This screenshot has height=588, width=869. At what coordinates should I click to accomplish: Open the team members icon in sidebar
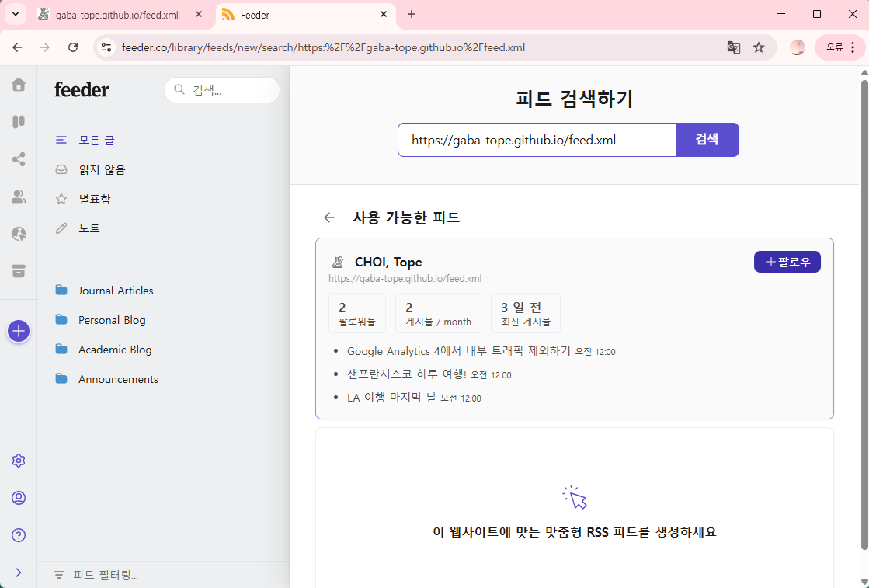point(19,197)
